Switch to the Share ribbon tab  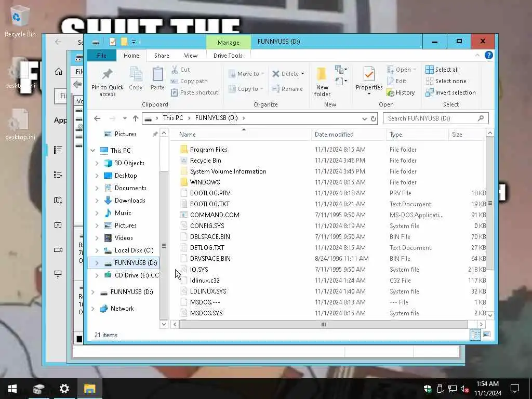pyautogui.click(x=162, y=56)
